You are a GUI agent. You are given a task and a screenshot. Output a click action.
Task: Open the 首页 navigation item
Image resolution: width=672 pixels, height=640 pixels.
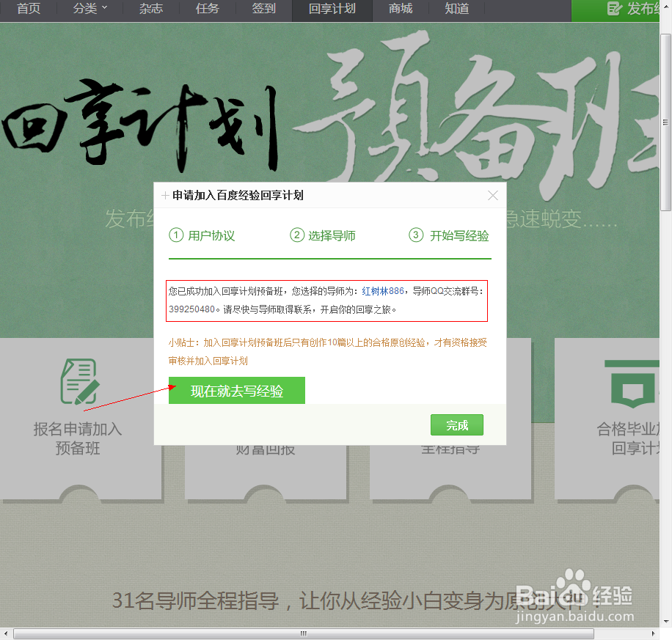pyautogui.click(x=29, y=9)
